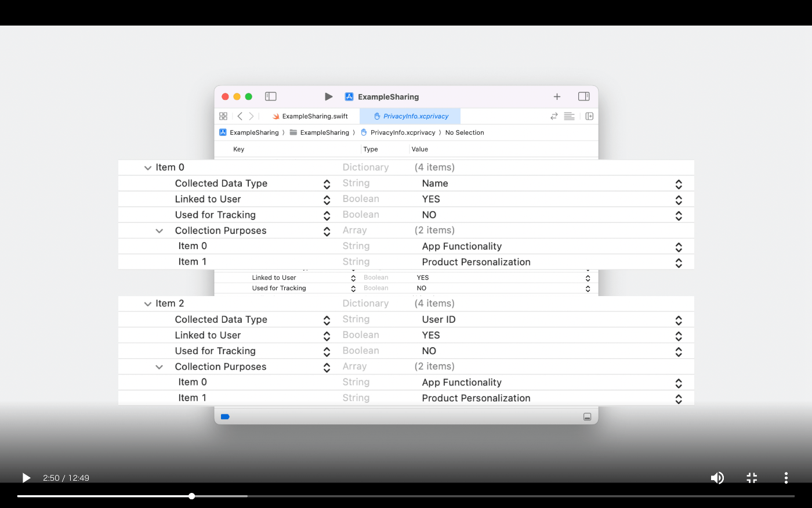This screenshot has width=812, height=508.
Task: Open value dropdown for Name
Action: (x=679, y=184)
